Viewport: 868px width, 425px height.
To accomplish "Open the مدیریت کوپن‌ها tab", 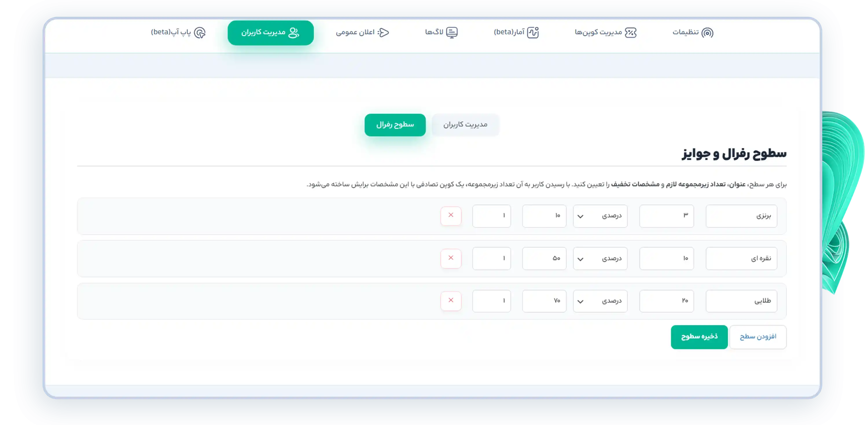I will 606,33.
